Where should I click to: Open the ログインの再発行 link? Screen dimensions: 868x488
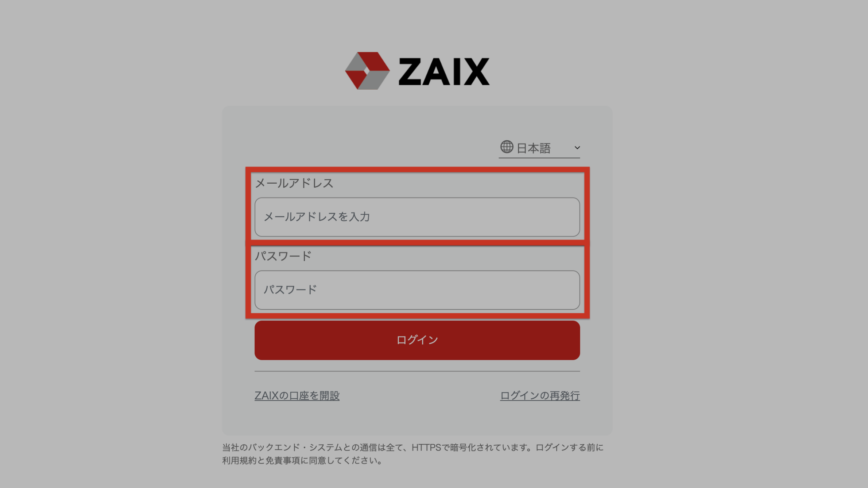540,395
